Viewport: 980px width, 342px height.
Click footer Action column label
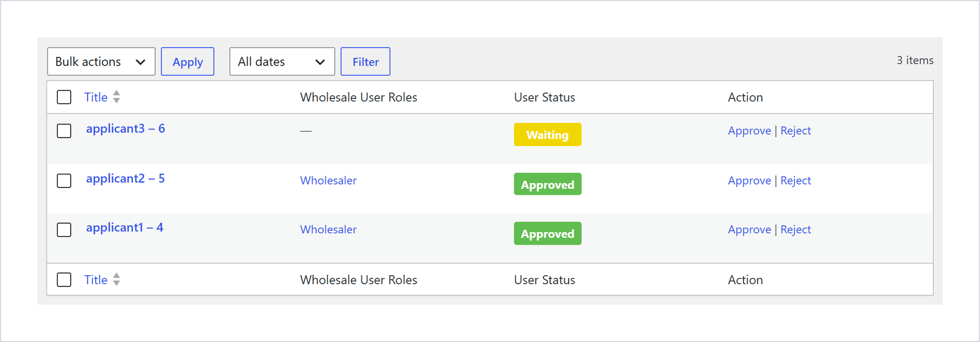point(745,280)
